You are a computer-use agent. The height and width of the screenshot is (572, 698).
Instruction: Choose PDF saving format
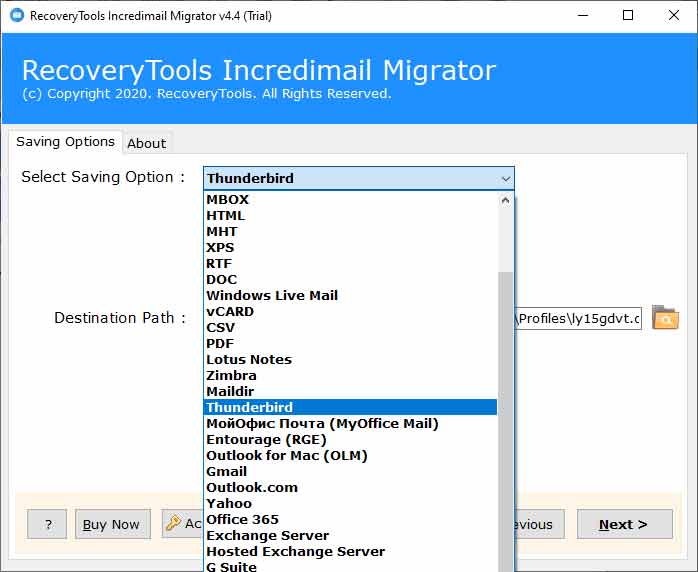tap(350, 344)
